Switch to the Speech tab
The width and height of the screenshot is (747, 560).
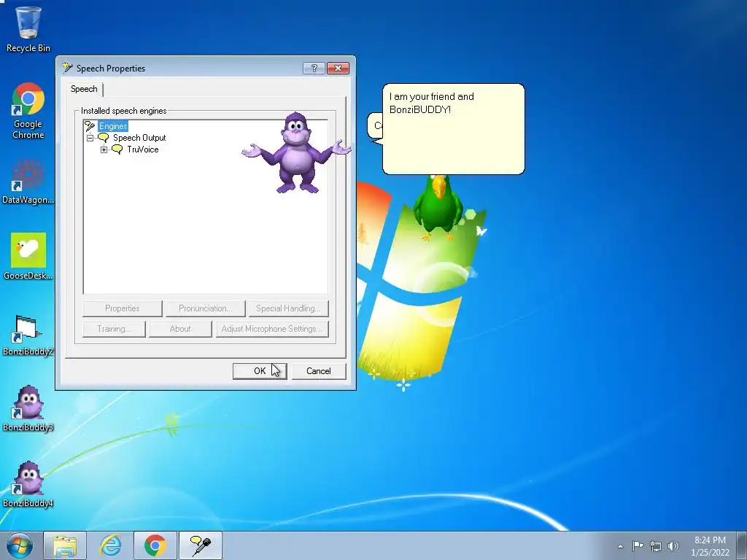coord(84,89)
